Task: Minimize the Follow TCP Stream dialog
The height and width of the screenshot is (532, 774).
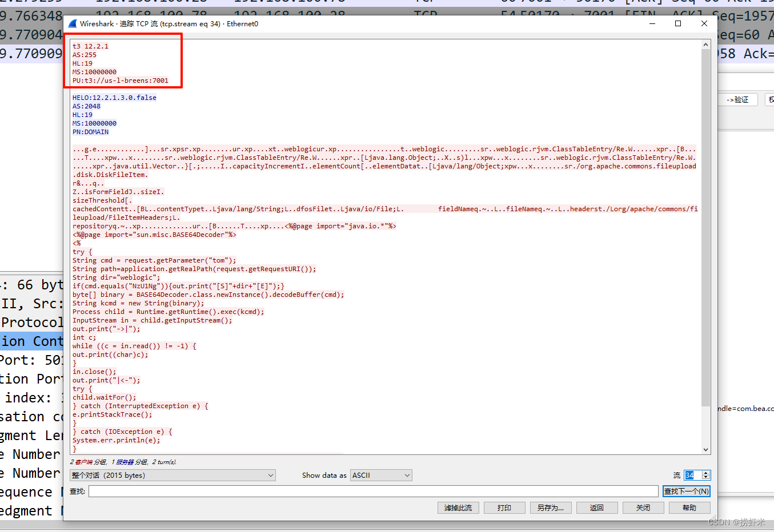Action: tap(652, 23)
